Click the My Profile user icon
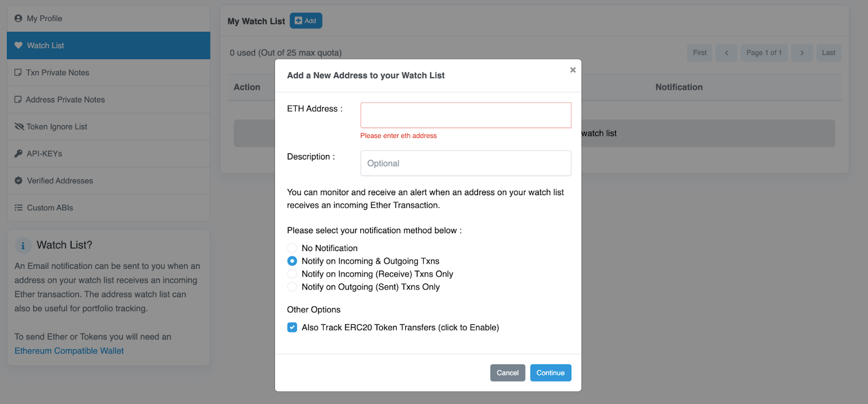Screen dimensions: 868x404 pyautogui.click(x=18, y=18)
